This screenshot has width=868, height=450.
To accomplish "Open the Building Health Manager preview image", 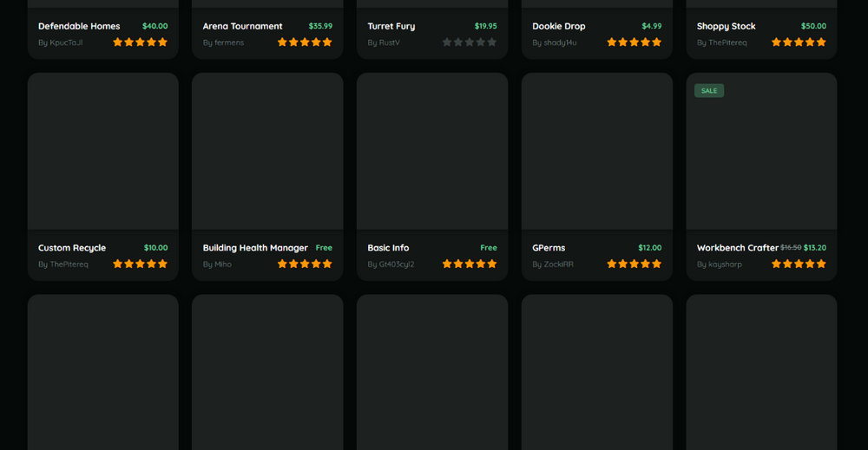I will click(267, 151).
